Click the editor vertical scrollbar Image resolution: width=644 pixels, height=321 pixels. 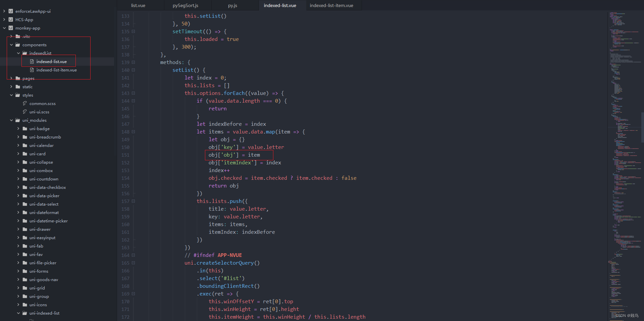(643, 127)
